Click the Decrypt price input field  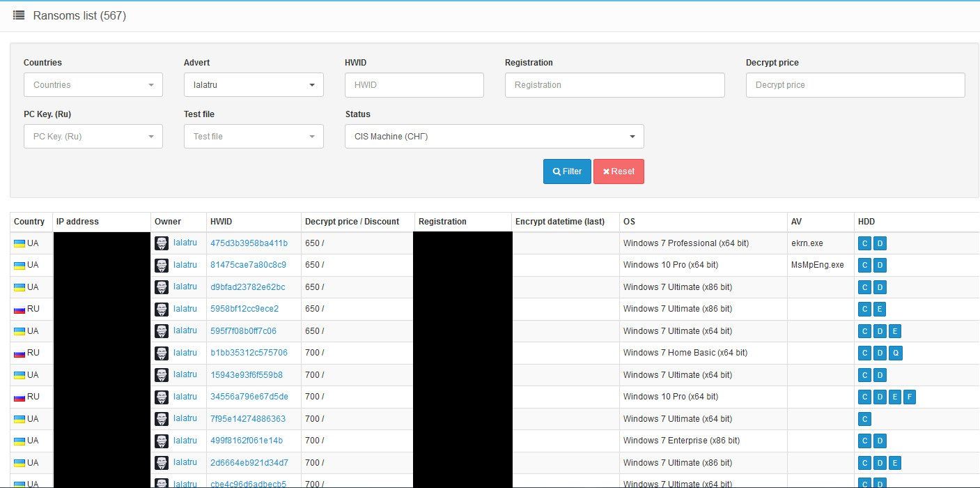(x=855, y=85)
